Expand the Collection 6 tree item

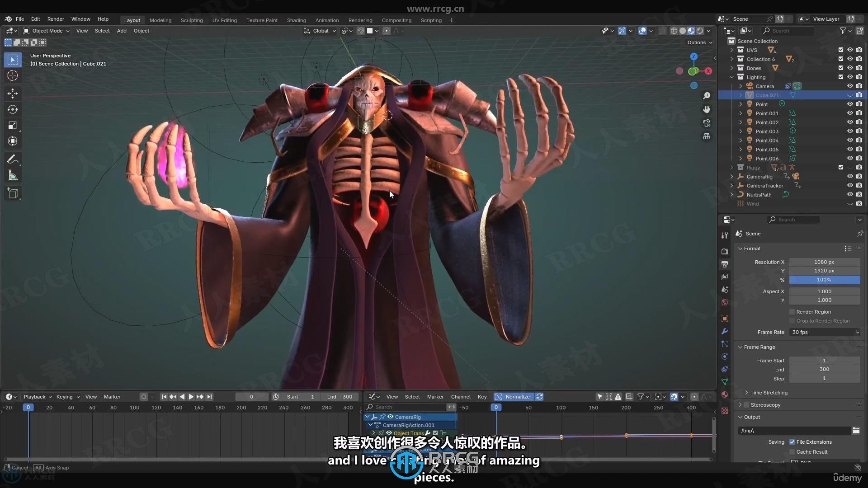731,59
